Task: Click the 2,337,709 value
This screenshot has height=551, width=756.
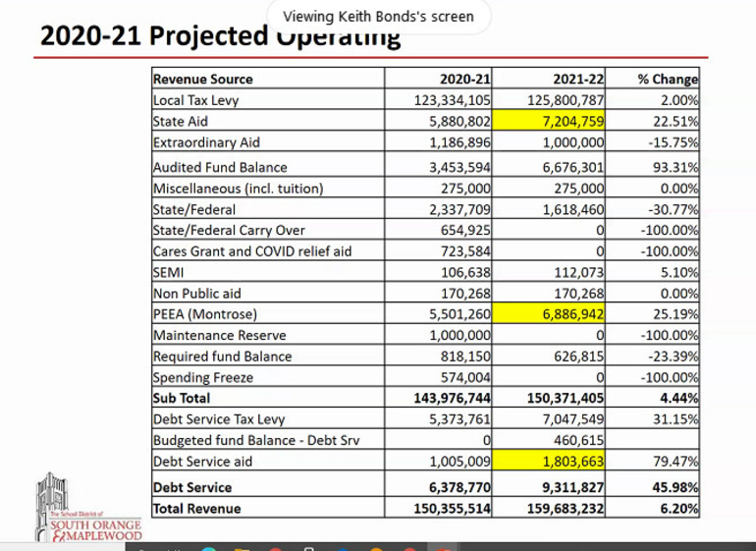Action: tap(459, 209)
